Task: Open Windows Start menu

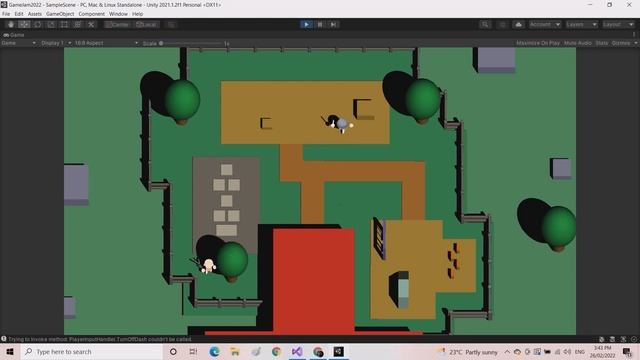Action: point(10,352)
